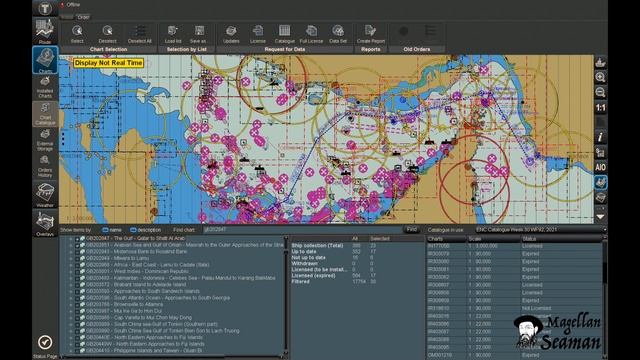Tick checkbox for GB203572 Brabant Island

point(77,284)
